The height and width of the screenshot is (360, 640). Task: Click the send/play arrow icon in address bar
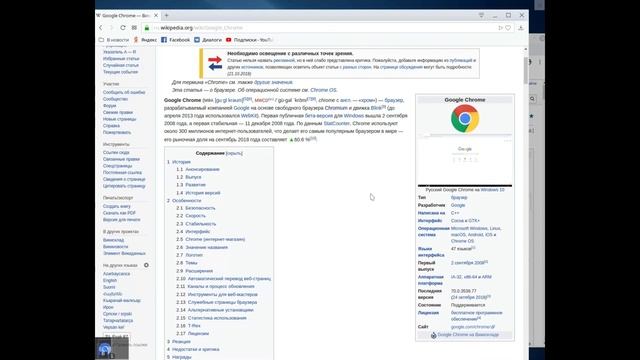click(x=500, y=28)
